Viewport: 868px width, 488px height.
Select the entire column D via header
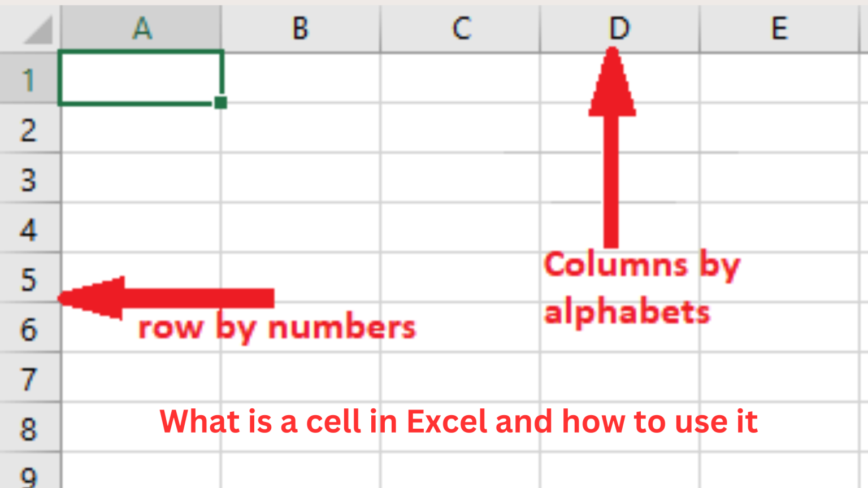click(619, 28)
